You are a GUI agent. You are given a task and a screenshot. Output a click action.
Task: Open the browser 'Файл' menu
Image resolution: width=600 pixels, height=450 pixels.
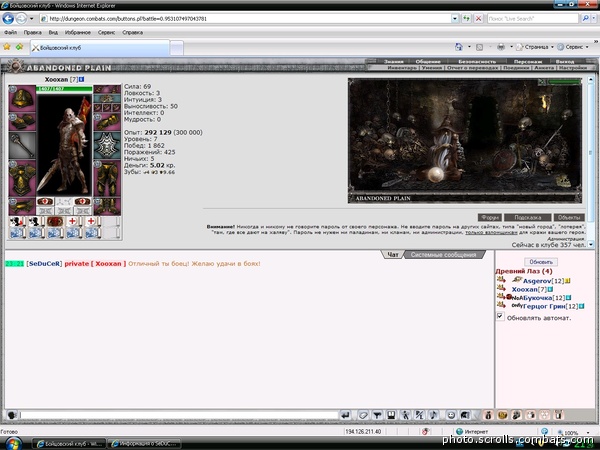pos(10,33)
